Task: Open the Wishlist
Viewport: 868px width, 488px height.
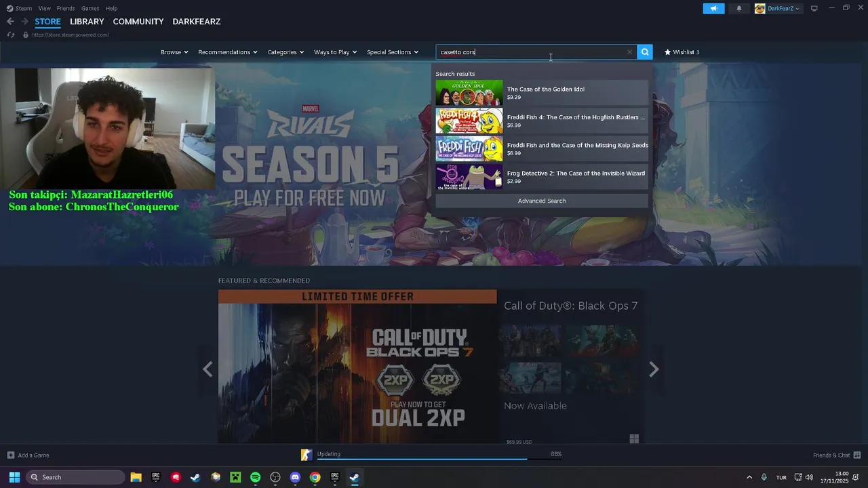Action: pyautogui.click(x=682, y=52)
